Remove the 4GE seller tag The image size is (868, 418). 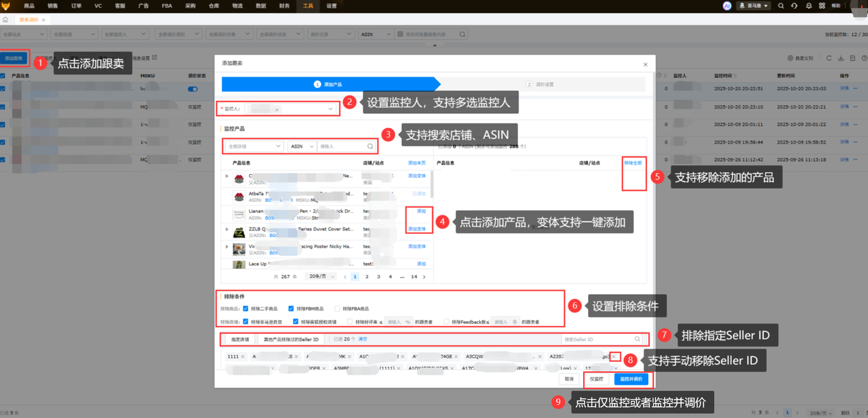[x=458, y=356]
